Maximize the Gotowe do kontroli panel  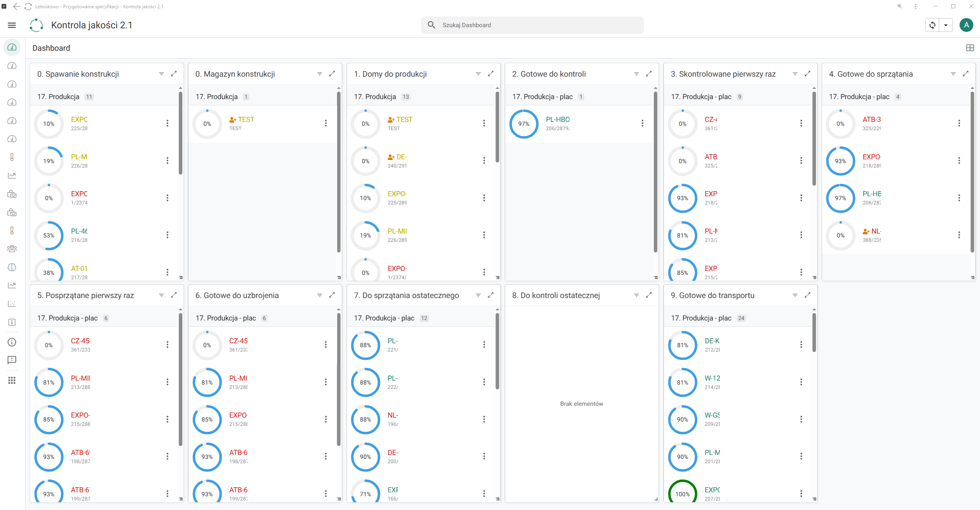pyautogui.click(x=649, y=74)
